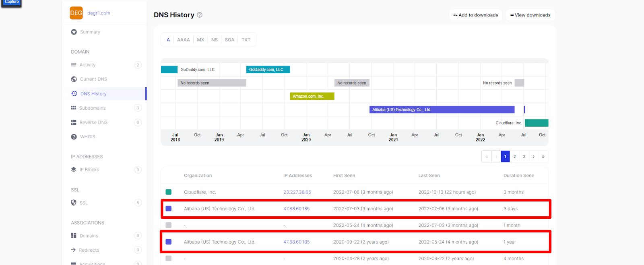Click the Activity list icon
644x265 pixels.
pyautogui.click(x=74, y=65)
